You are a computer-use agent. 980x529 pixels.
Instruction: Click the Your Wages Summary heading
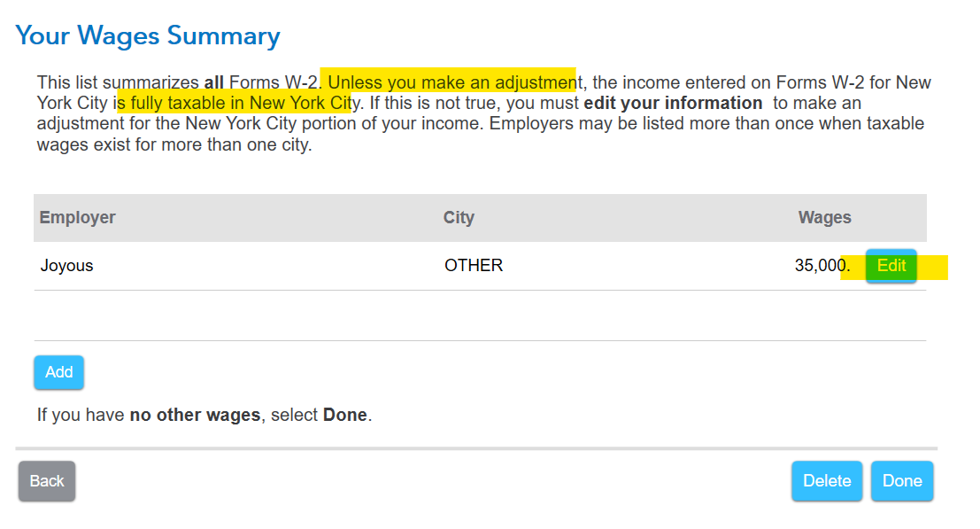click(148, 35)
